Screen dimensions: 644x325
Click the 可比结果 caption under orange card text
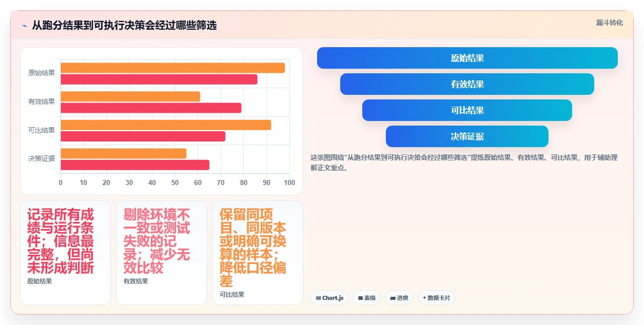coord(232,295)
